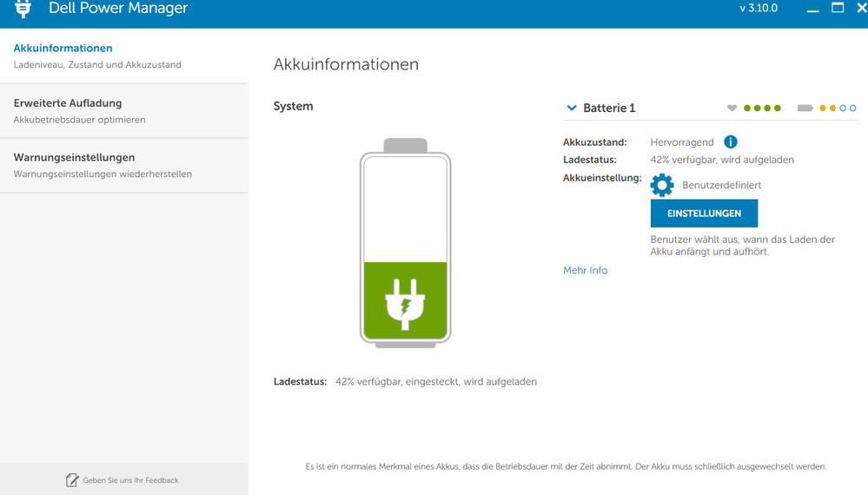Click the Akkuinformationen page heading
This screenshot has height=495, width=868.
(x=346, y=64)
